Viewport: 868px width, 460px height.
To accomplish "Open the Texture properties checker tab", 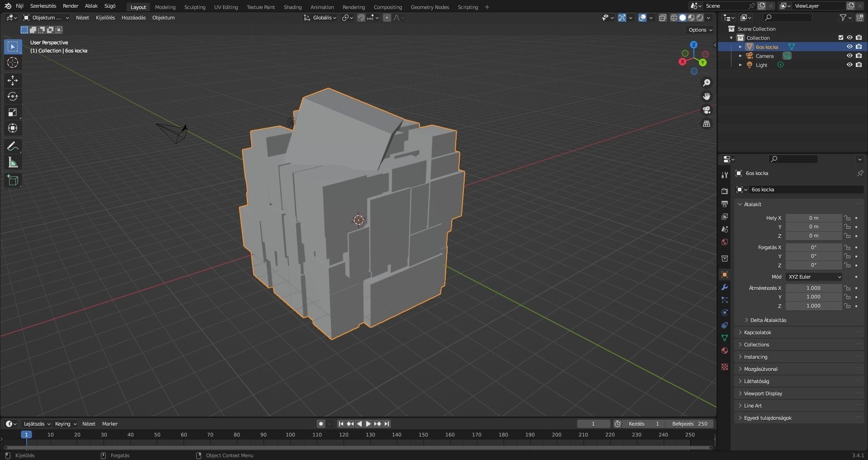I will click(725, 367).
